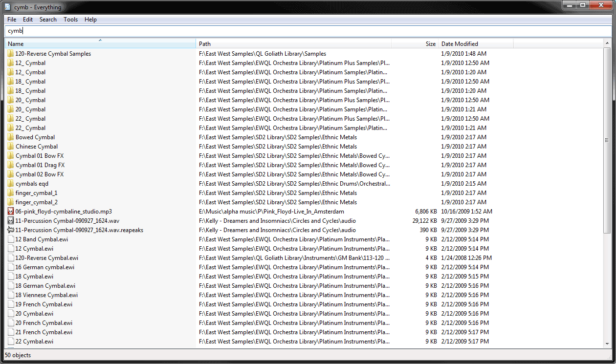
Task: Click the Pink_Floyd-Live_In_Amsterdam path cell
Action: tap(272, 212)
